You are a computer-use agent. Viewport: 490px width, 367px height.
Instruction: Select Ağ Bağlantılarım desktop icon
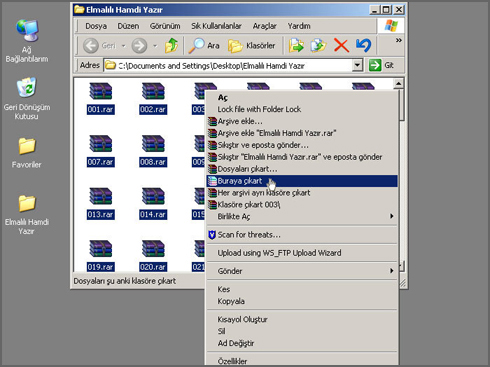coord(27,41)
